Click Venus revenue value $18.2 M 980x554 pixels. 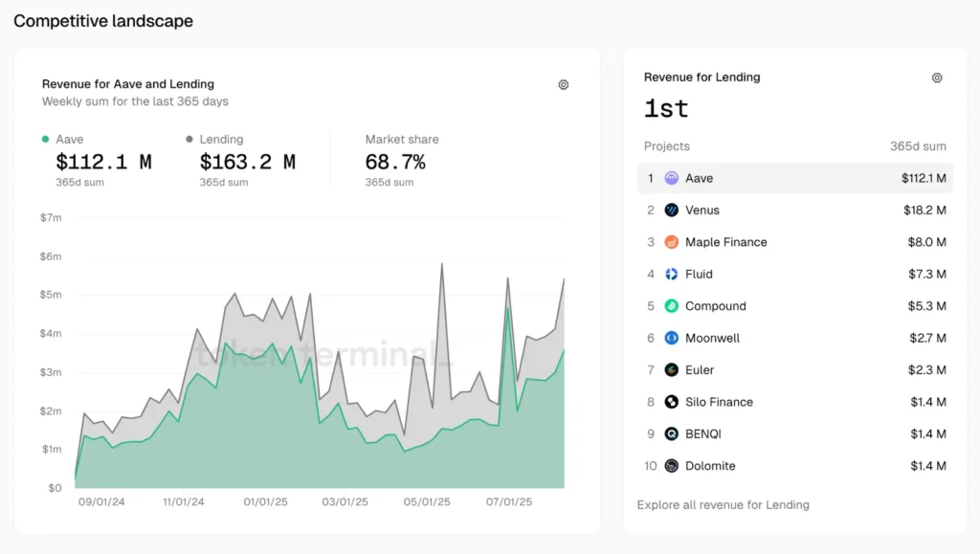[924, 210]
